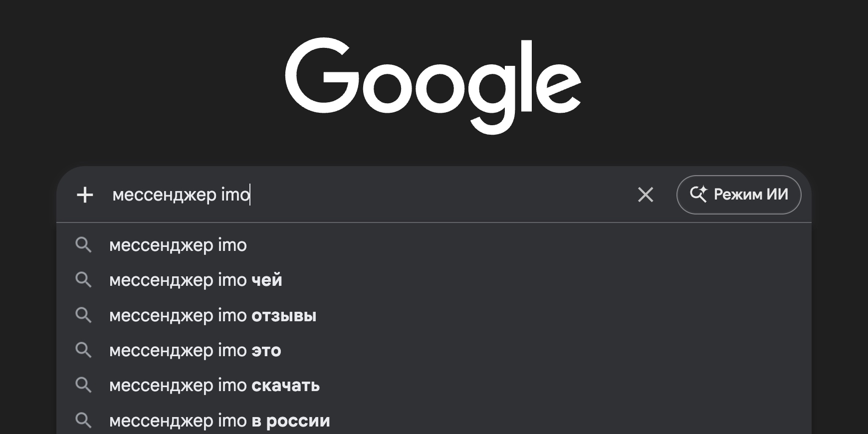
Task: Click the magnifier icon by 'мессенджер imo отзывы'
Action: 84,315
